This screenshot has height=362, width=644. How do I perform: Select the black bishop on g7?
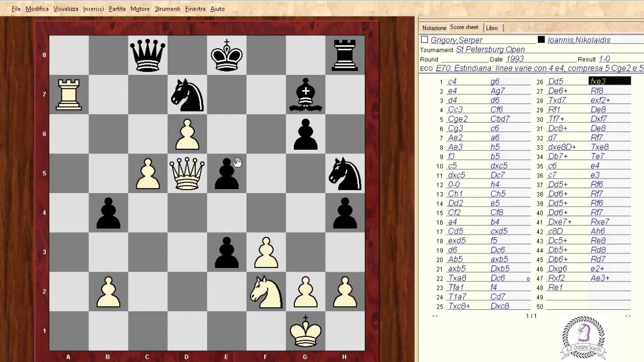click(x=305, y=95)
